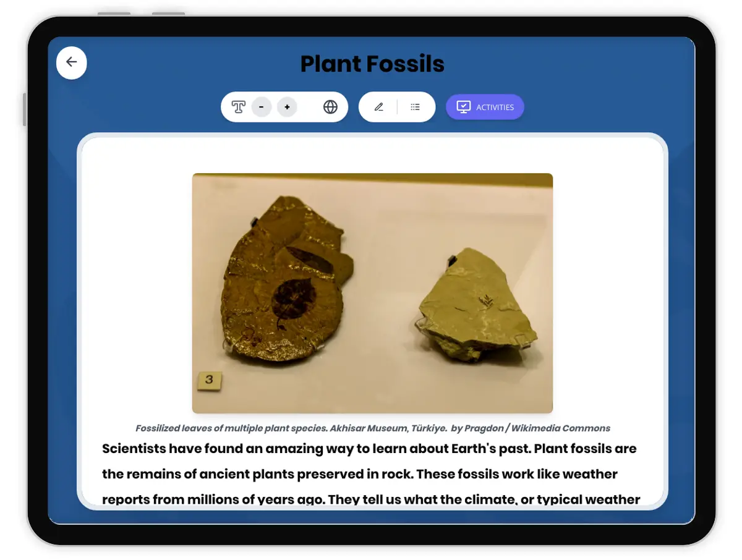This screenshot has height=560, width=742.
Task: Increase font size with plus button
Action: [287, 107]
